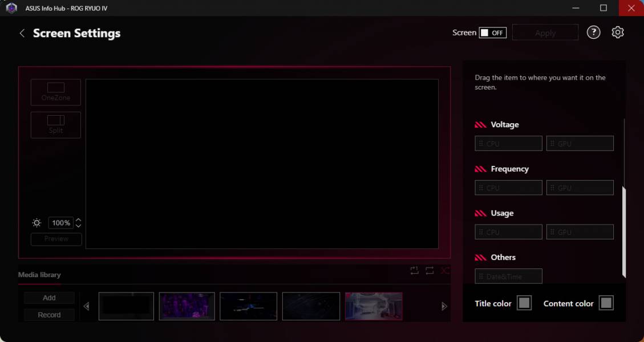
Task: Increase brightness with the up stepper arrow
Action: pyautogui.click(x=79, y=220)
